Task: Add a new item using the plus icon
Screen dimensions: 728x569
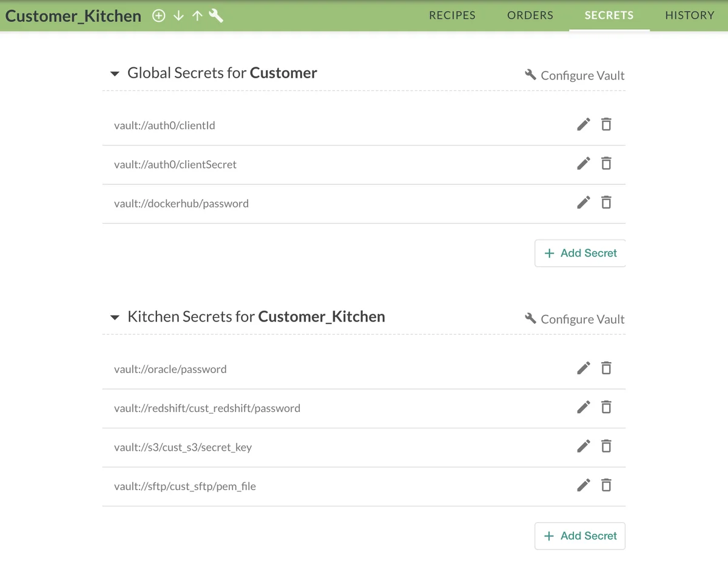Action: (x=158, y=16)
